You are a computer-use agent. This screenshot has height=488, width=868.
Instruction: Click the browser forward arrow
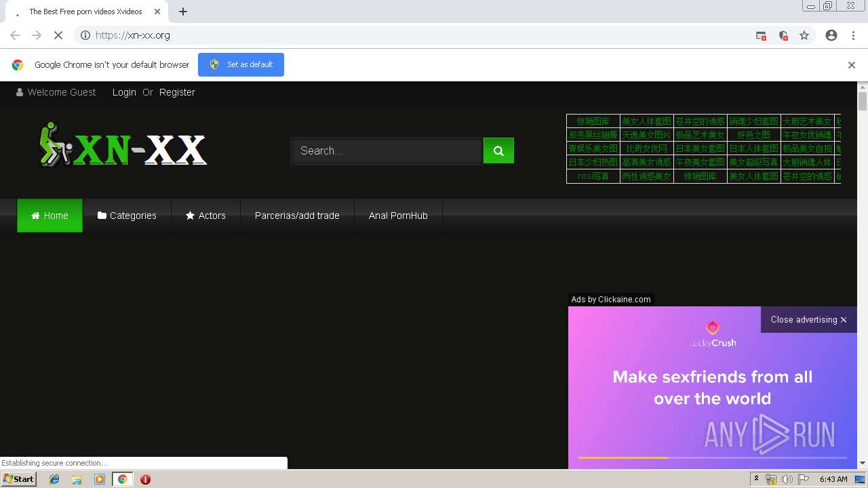click(37, 35)
